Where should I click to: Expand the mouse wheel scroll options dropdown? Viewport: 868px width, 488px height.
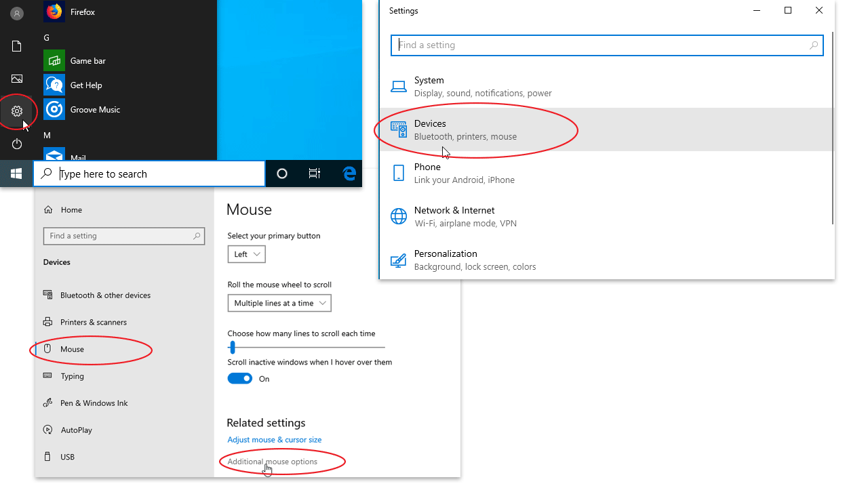pos(279,303)
